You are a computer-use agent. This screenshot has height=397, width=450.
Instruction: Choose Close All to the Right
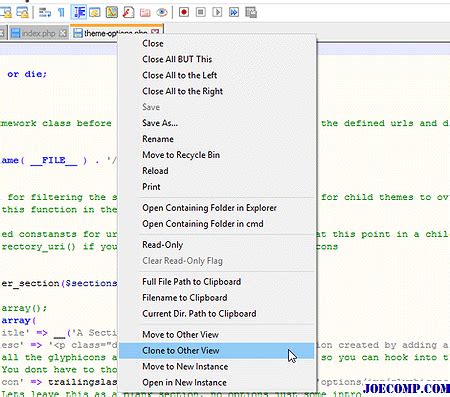[x=217, y=91]
